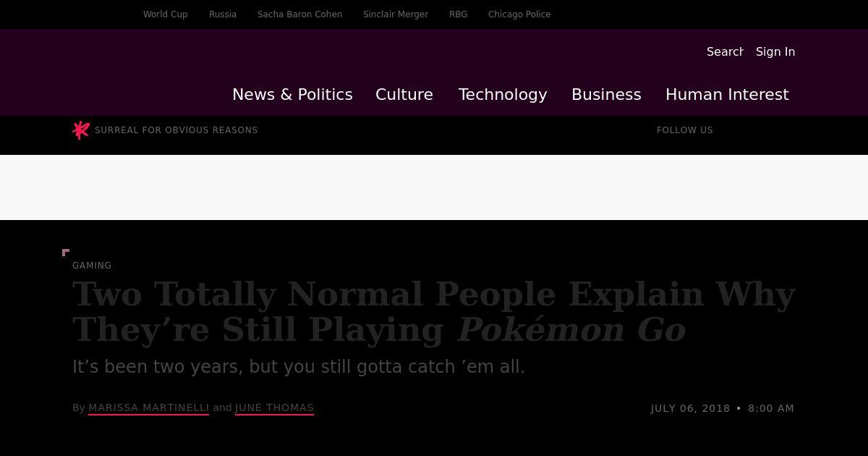Click the Search field in header
Image resolution: width=868 pixels, height=456 pixels.
725,51
